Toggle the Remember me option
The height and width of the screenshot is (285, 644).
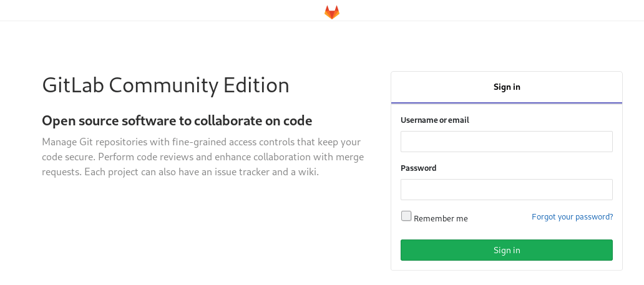tap(406, 216)
